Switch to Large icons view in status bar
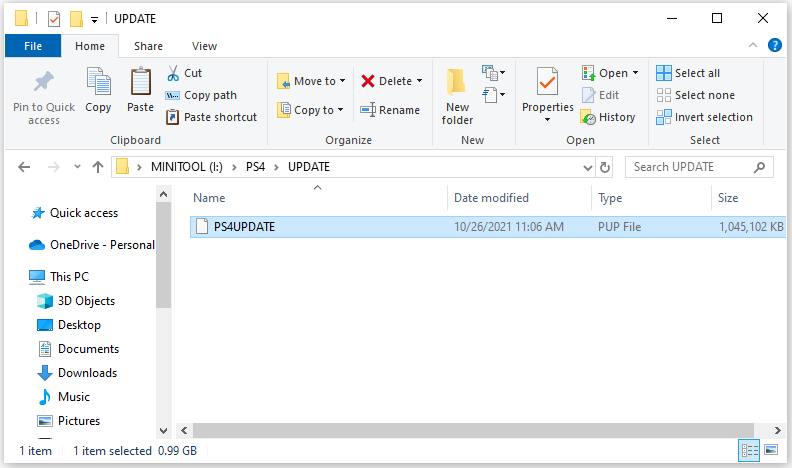Image resolution: width=792 pixels, height=468 pixels. point(771,450)
